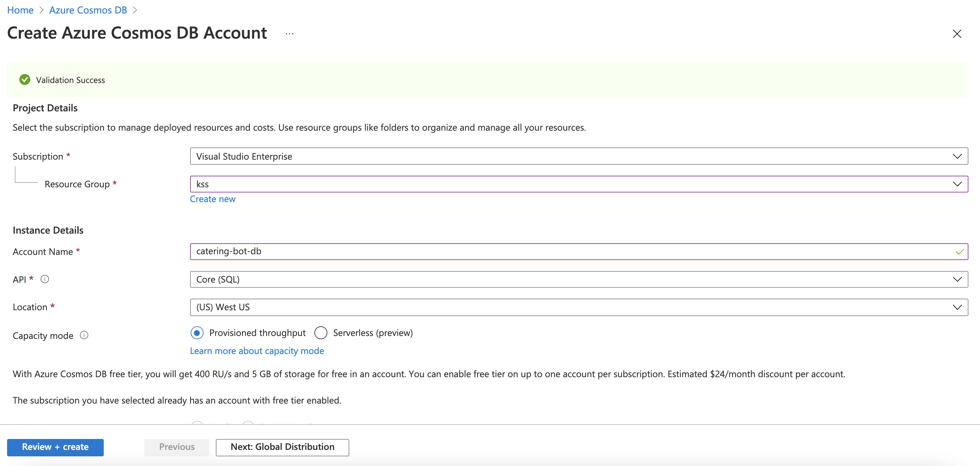Click Create new resource group link
This screenshot has width=980, height=466.
coord(213,199)
